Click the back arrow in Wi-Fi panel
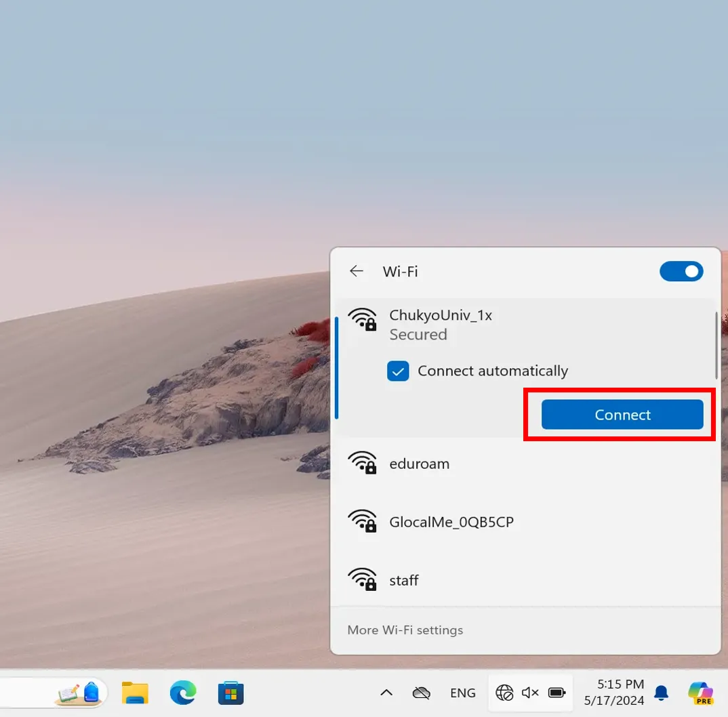 pos(357,272)
